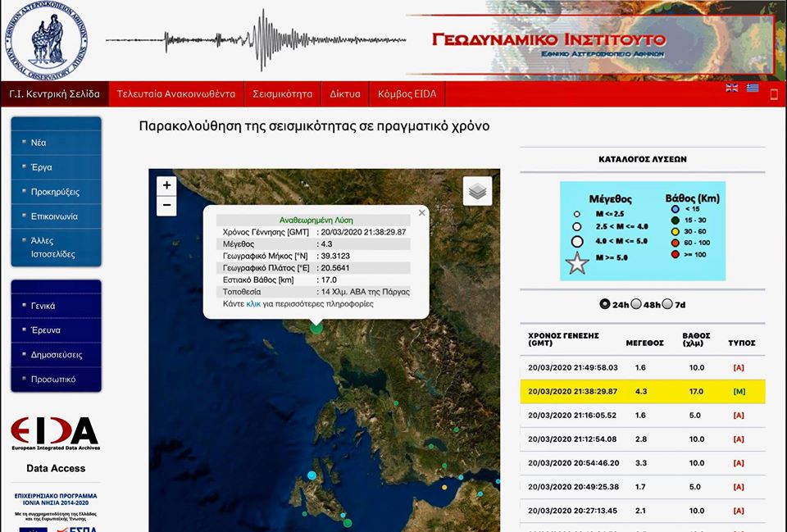Close the earthquake info popup
Screen dimensions: 787x532
click(x=422, y=213)
